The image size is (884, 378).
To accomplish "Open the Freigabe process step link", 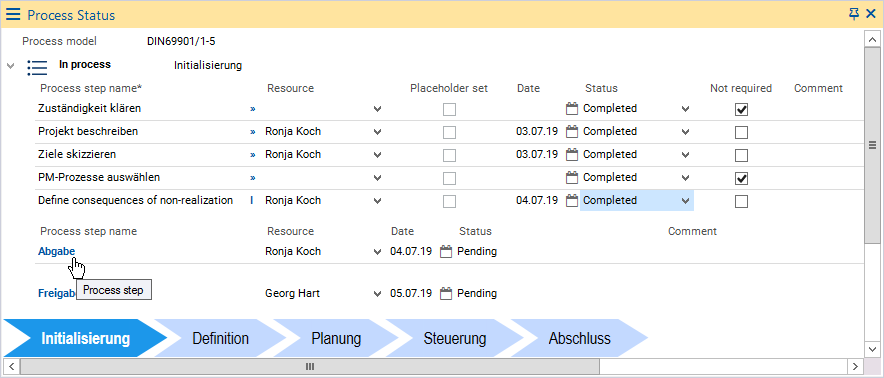I will [x=56, y=293].
